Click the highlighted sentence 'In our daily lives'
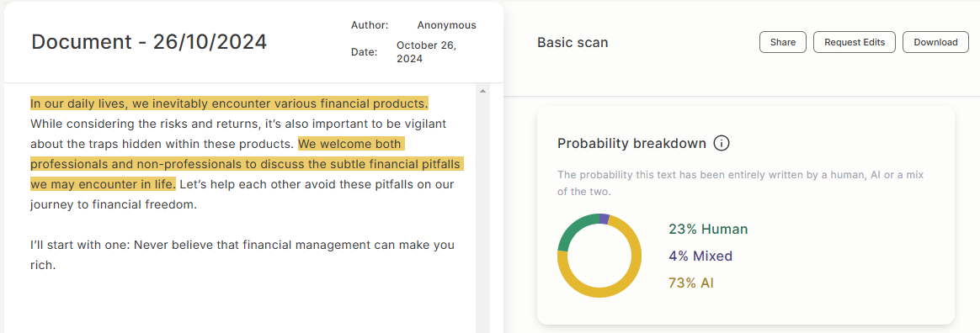980x333 pixels. tap(229, 103)
